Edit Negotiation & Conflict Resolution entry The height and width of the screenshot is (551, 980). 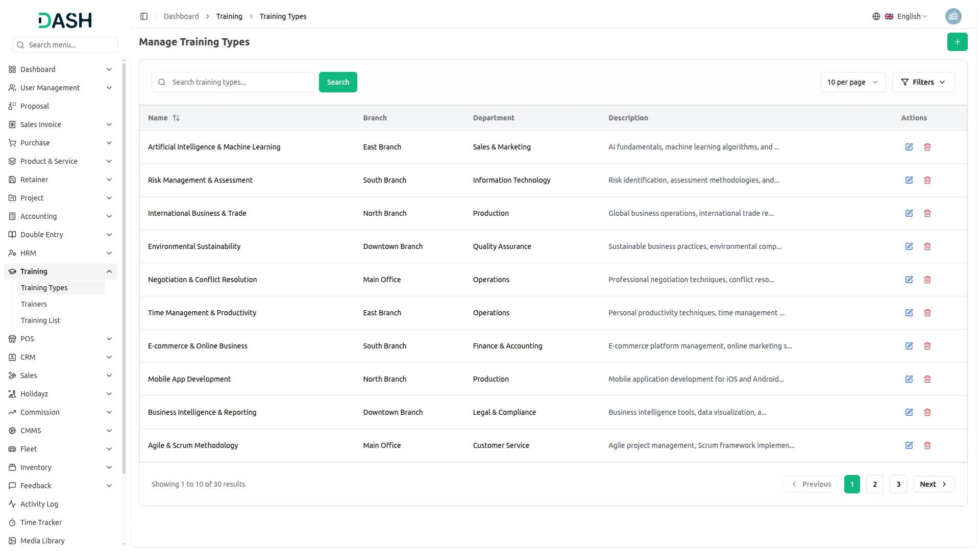tap(909, 280)
